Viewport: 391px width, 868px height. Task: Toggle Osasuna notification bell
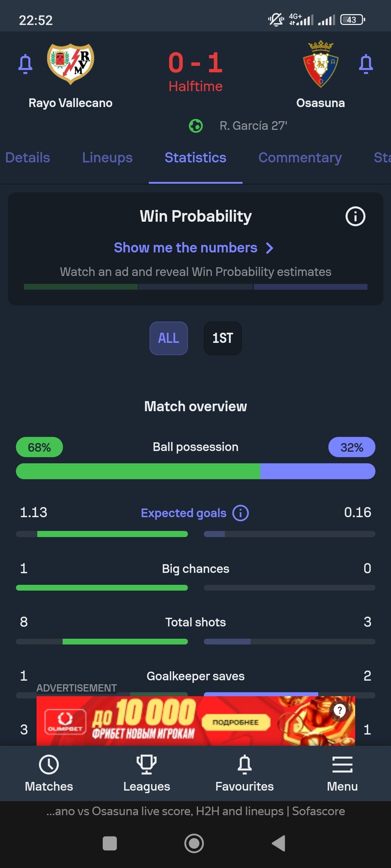coord(366,64)
